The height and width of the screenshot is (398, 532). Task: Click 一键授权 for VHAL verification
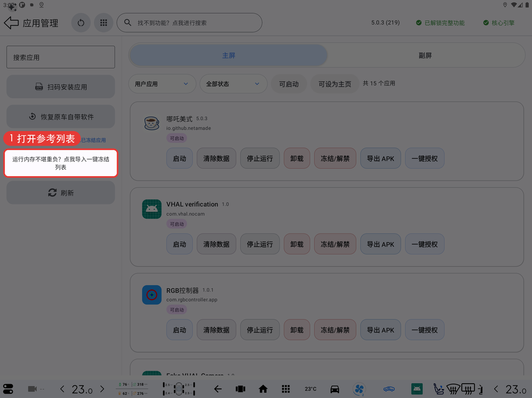(425, 244)
